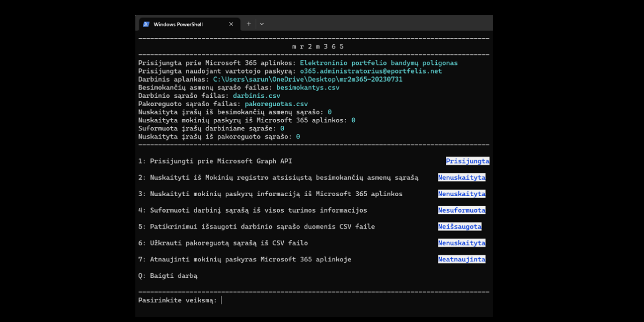This screenshot has width=644, height=322.
Task: Click menu line '1: Prisijungti prie Microsoft Graph API'
Action: pyautogui.click(x=215, y=161)
